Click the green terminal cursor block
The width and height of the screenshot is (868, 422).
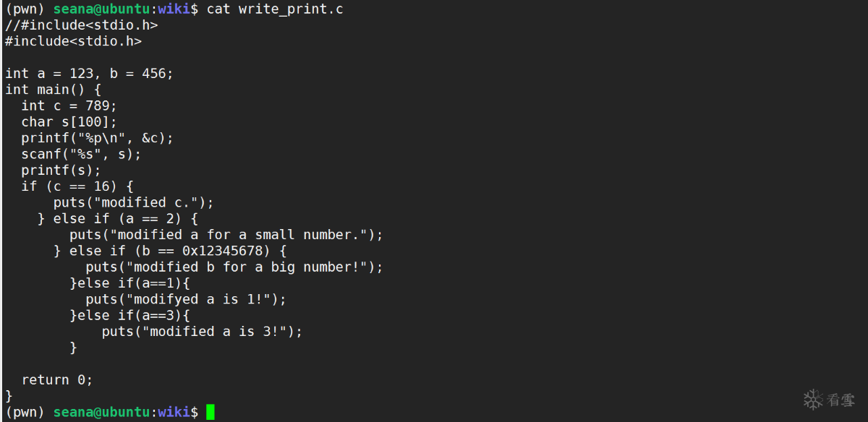[x=210, y=412]
